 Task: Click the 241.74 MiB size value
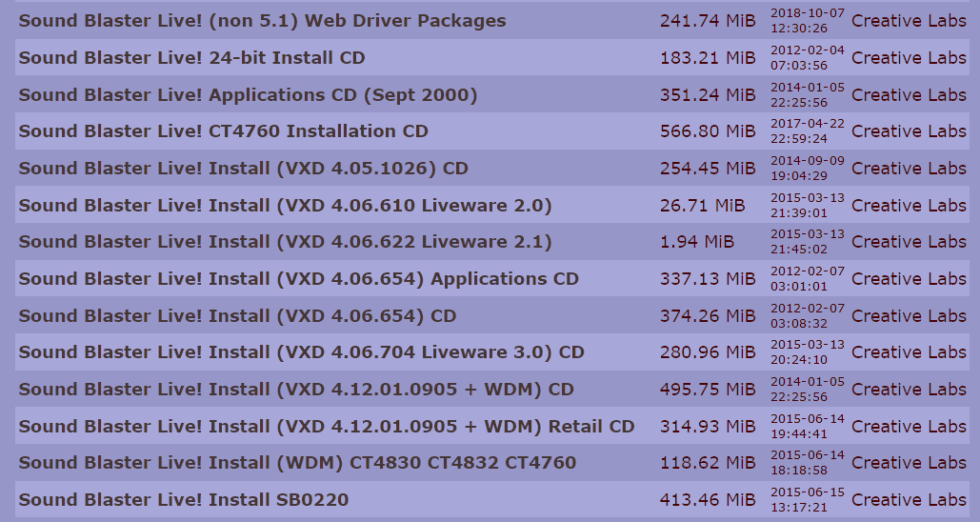coord(708,21)
